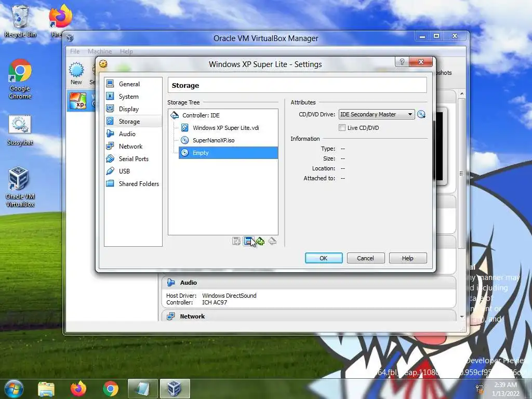Screen dimensions: 532x399
Task: Click the Recycle Bin desktop icon
Action: tap(20, 22)
